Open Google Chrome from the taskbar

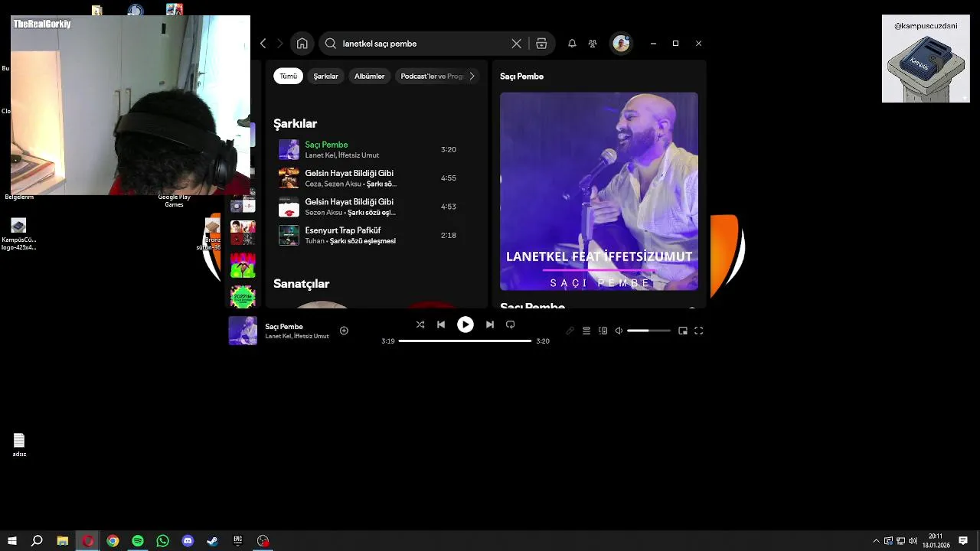113,541
